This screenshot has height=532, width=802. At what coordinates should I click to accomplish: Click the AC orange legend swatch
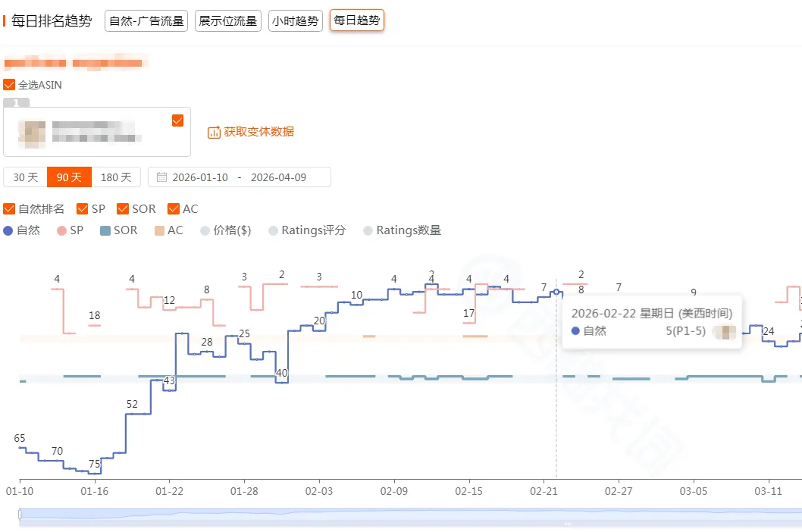(x=159, y=230)
